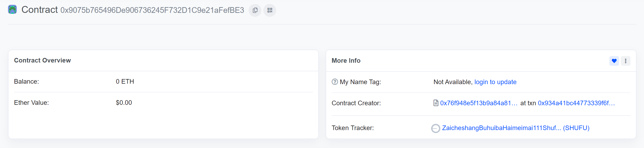
Task: Open the SHUFU token tracker link
Action: 516,128
